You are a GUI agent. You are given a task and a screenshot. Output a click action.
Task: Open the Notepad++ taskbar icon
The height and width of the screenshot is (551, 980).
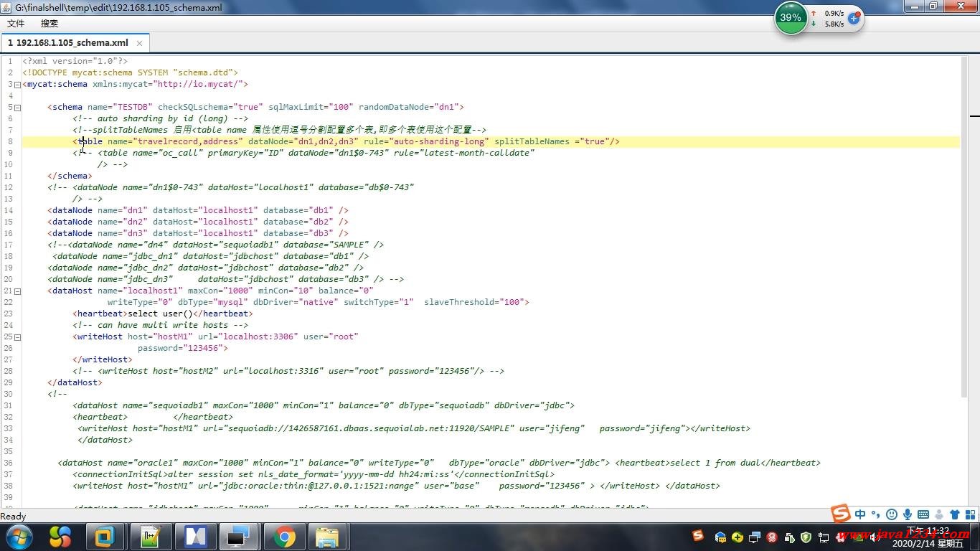pyautogui.click(x=150, y=537)
